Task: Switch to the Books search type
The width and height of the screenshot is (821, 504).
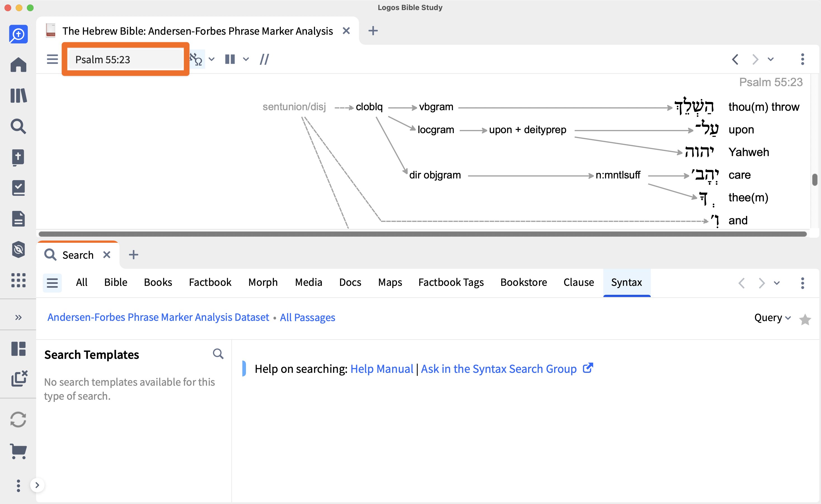Action: (x=158, y=282)
